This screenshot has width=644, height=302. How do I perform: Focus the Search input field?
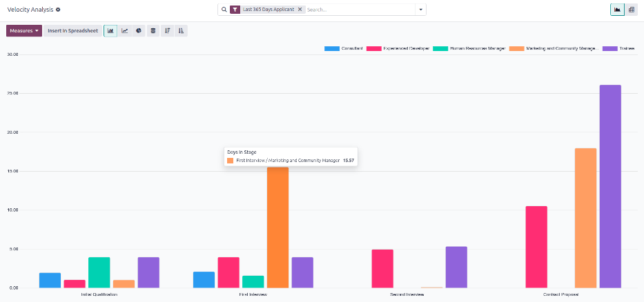point(359,10)
